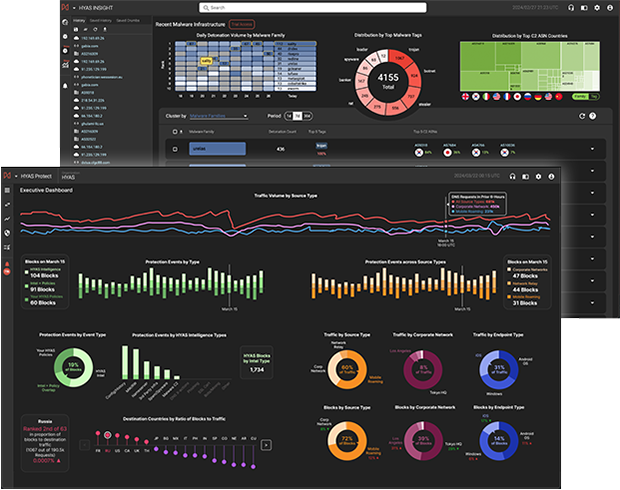The image size is (620, 490).
Task: Click the Russia ranked 2nd of 63 card
Action: [x=45, y=443]
